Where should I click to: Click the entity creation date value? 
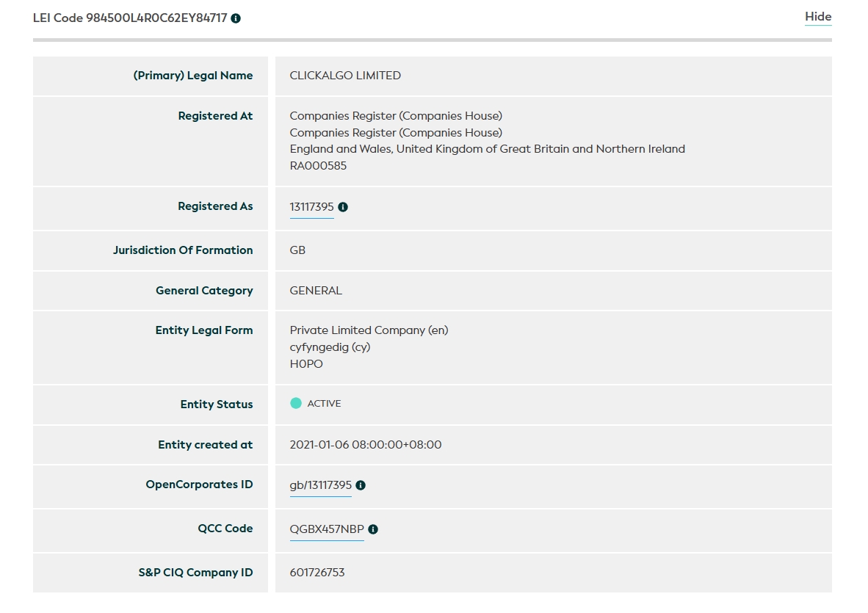(x=366, y=445)
